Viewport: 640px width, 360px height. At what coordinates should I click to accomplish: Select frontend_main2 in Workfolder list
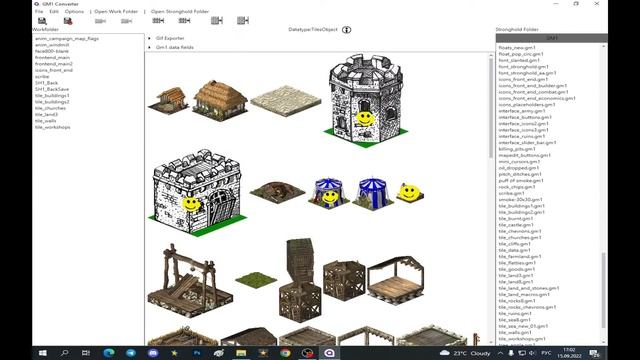pyautogui.click(x=53, y=64)
